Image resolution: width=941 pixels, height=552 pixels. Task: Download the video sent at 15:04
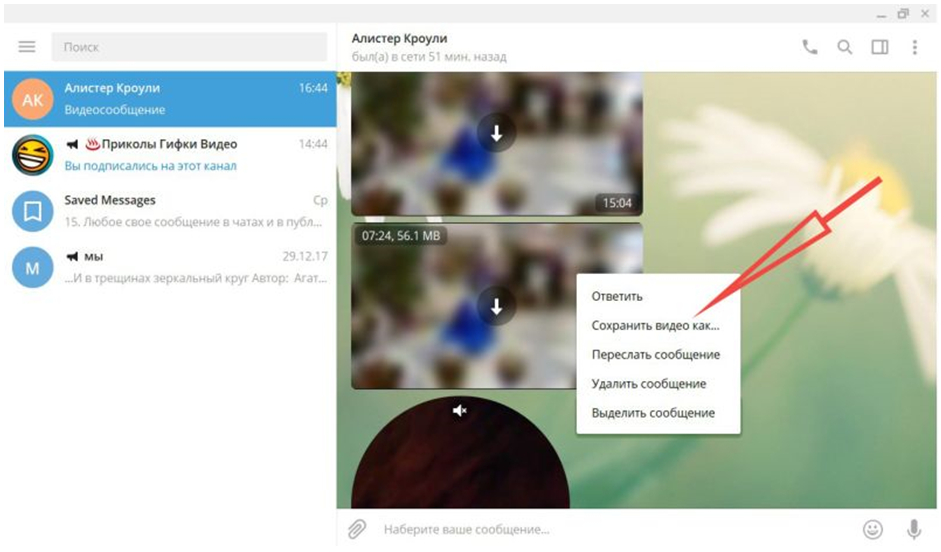(x=496, y=133)
